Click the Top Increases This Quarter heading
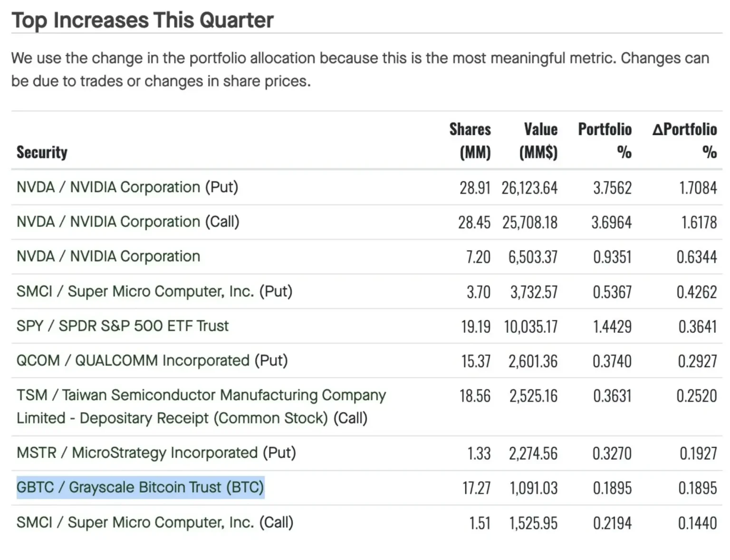 click(143, 20)
